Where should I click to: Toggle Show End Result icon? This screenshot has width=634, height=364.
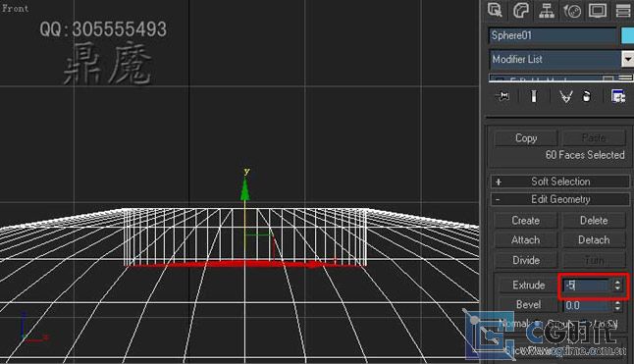click(x=534, y=96)
